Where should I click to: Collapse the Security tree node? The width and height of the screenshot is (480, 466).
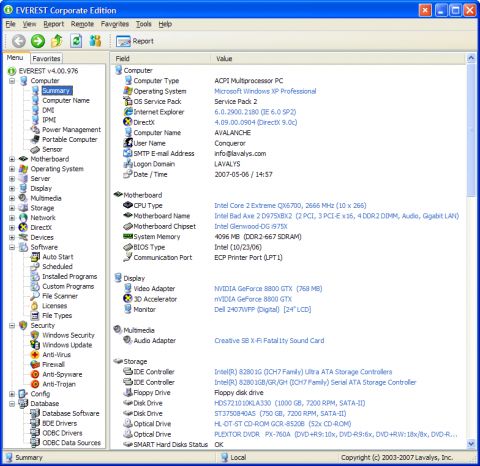point(12,325)
